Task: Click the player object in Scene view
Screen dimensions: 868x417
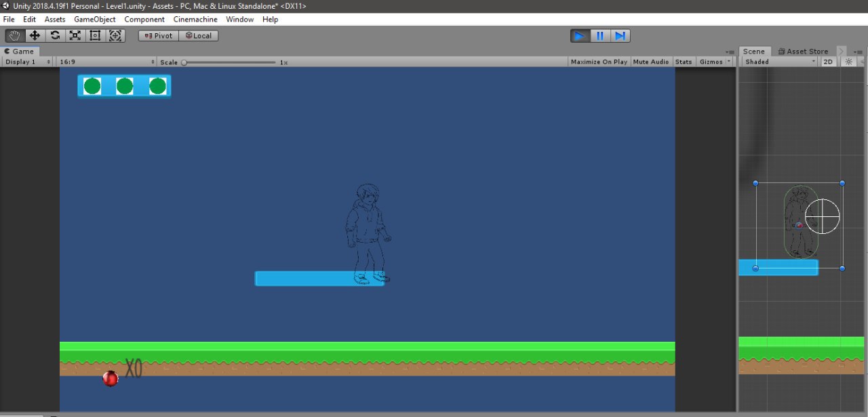Action: 800,222
